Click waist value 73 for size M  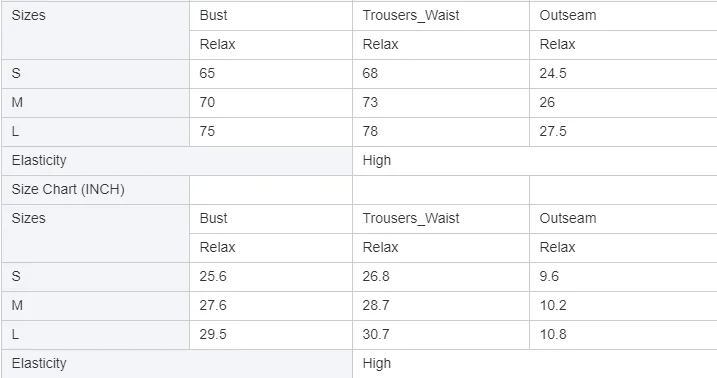441,102
